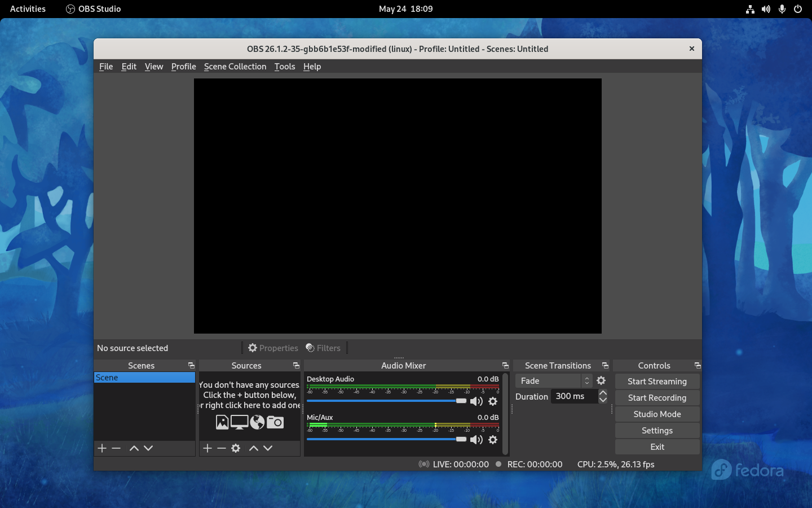Add an Image source using the picture icon
Screen dimensions: 812x508
click(x=221, y=422)
